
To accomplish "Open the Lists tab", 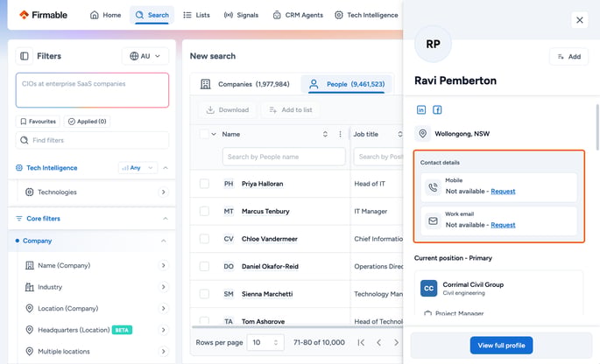I will coord(196,15).
